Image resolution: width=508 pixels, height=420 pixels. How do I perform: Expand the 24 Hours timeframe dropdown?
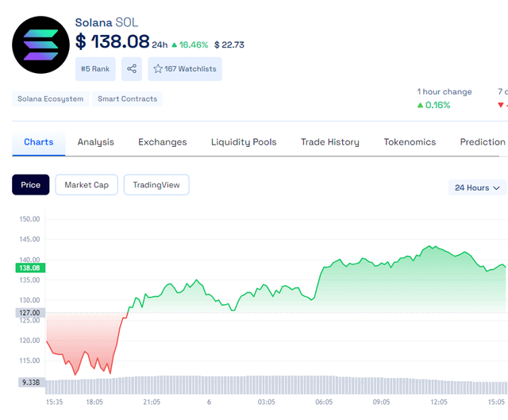(477, 187)
